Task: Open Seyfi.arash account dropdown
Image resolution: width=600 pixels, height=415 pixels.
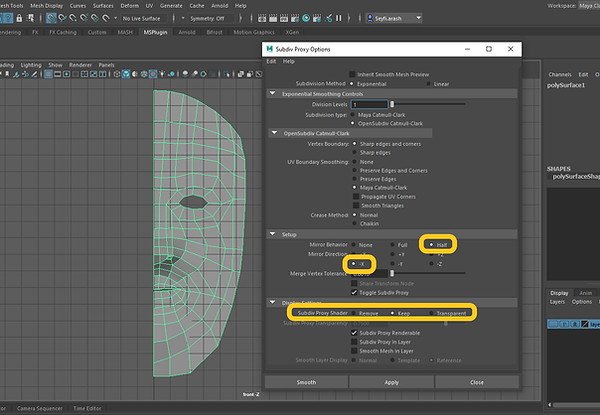Action: click(x=394, y=18)
